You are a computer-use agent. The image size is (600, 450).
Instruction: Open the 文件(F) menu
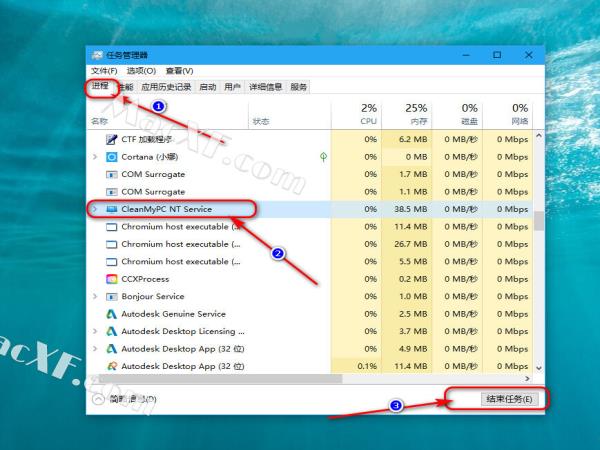point(104,71)
